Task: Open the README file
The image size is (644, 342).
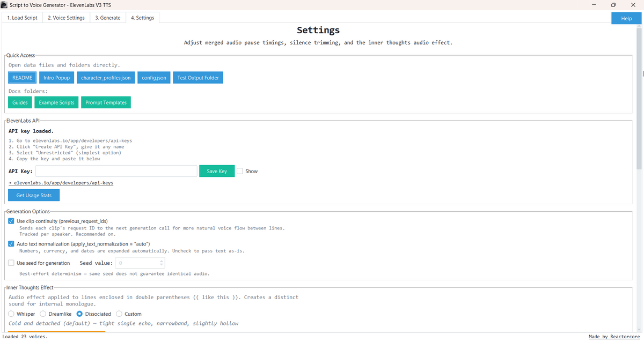Action: click(x=23, y=78)
